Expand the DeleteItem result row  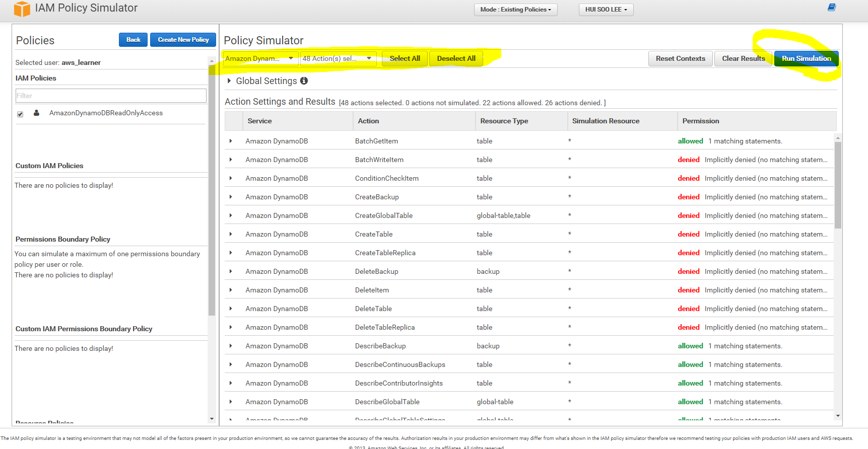(x=231, y=290)
